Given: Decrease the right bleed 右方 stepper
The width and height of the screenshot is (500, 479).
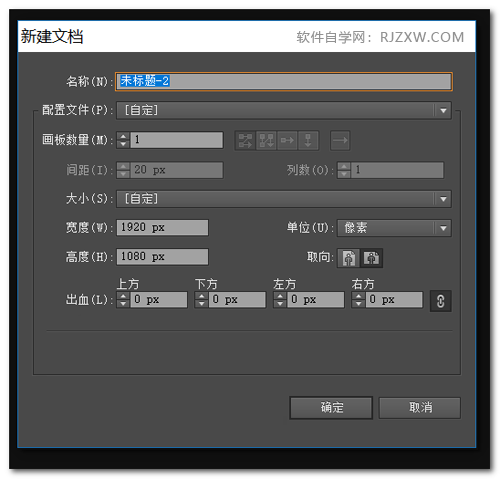Looking at the screenshot, I should click(359, 303).
